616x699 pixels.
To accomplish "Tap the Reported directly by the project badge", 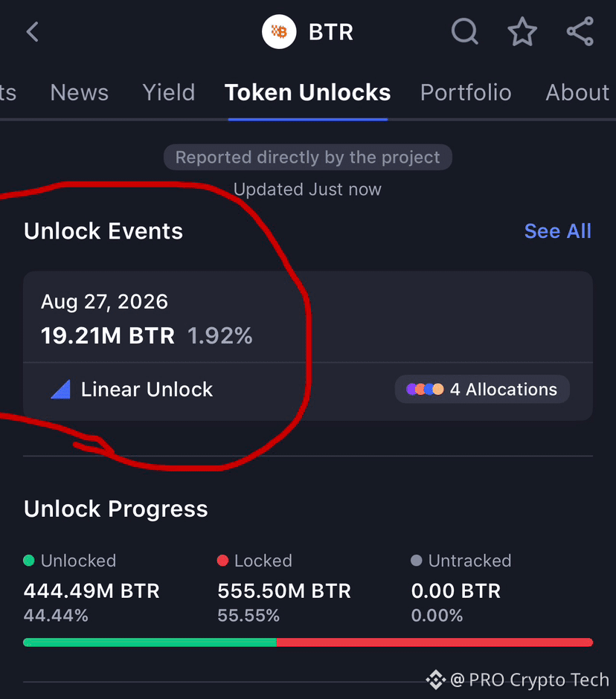I will (x=308, y=157).
